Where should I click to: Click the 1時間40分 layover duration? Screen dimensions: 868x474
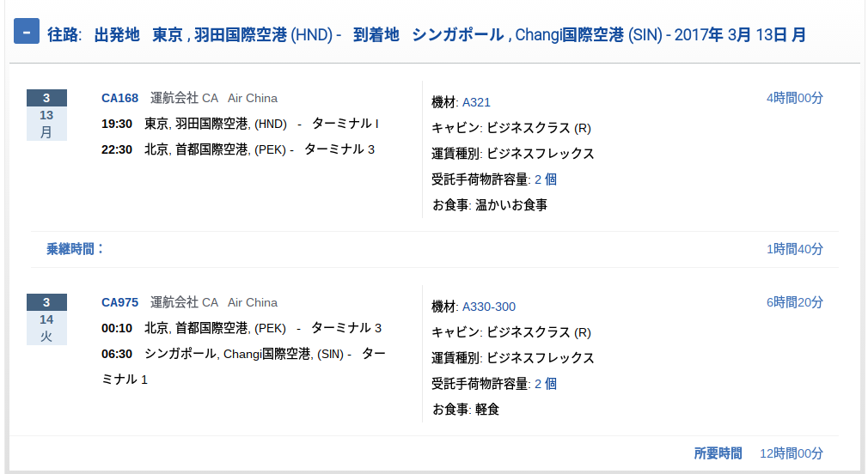coord(794,249)
